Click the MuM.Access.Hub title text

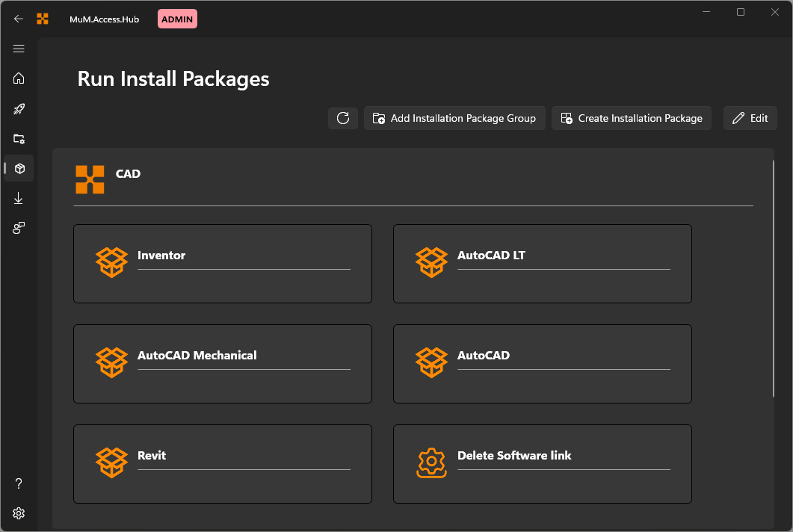(104, 19)
